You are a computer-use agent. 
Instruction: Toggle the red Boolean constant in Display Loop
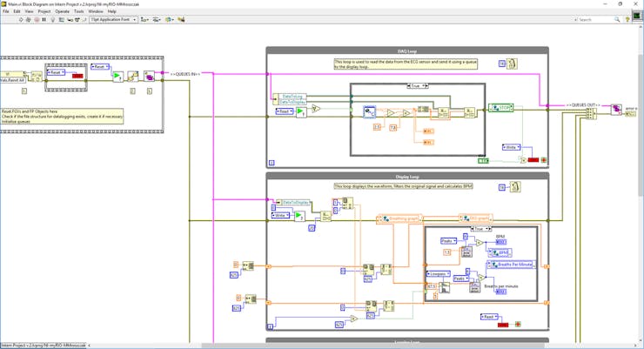tap(503, 325)
